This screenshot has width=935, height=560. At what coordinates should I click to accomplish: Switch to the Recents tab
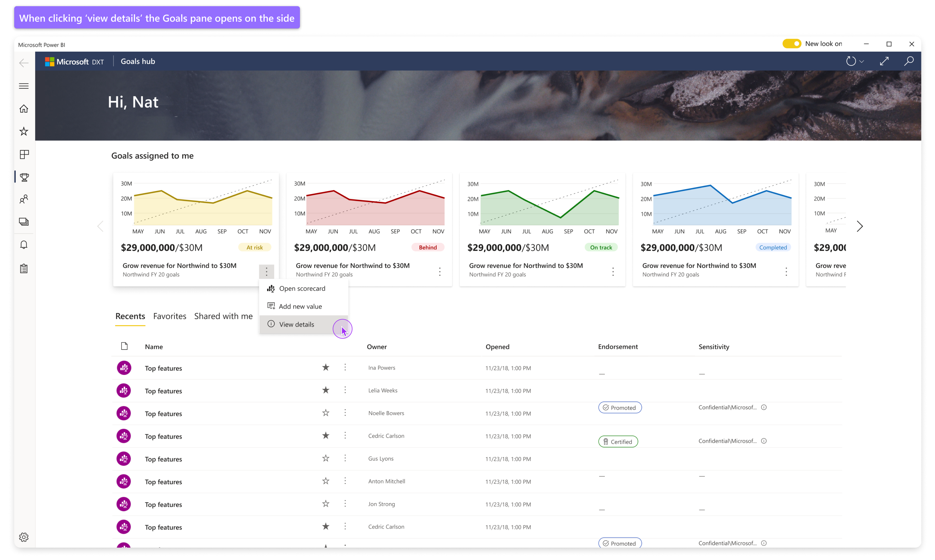[x=130, y=316]
